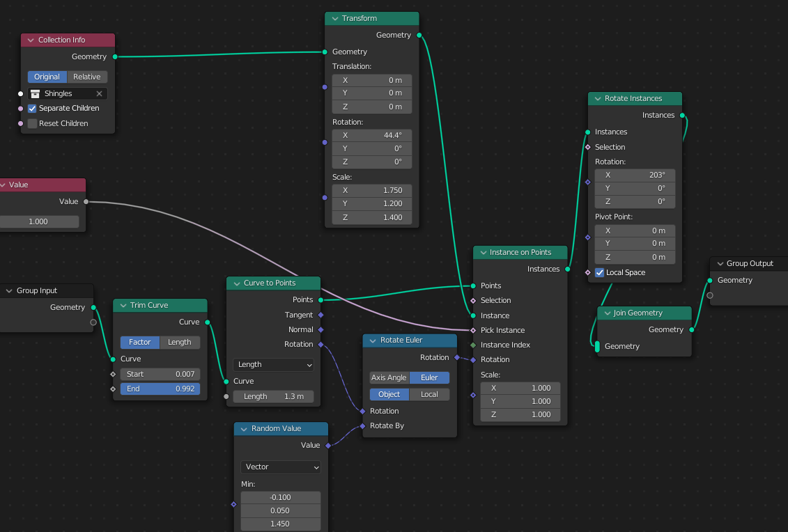This screenshot has height=532, width=788.
Task: Click the Value field showing 1.000
Action: click(40, 221)
